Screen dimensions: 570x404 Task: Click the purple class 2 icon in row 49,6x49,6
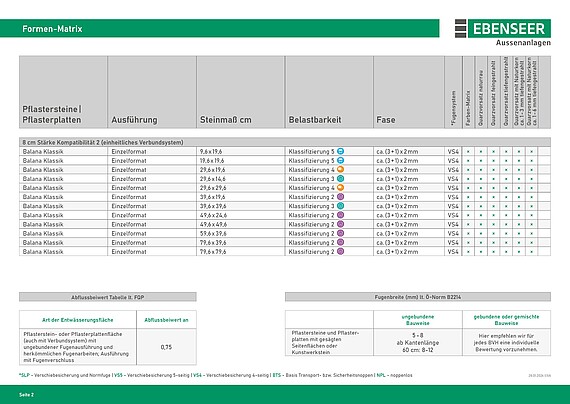pos(340,224)
